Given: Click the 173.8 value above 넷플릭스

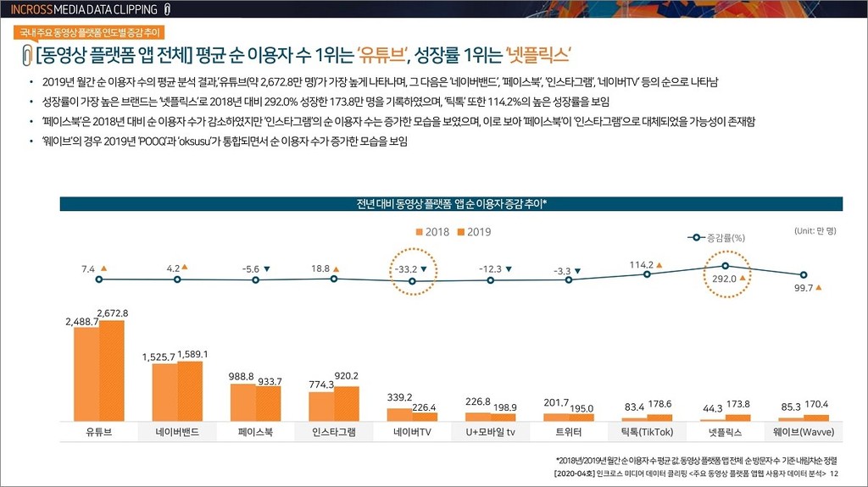Looking at the screenshot, I should click(738, 404).
